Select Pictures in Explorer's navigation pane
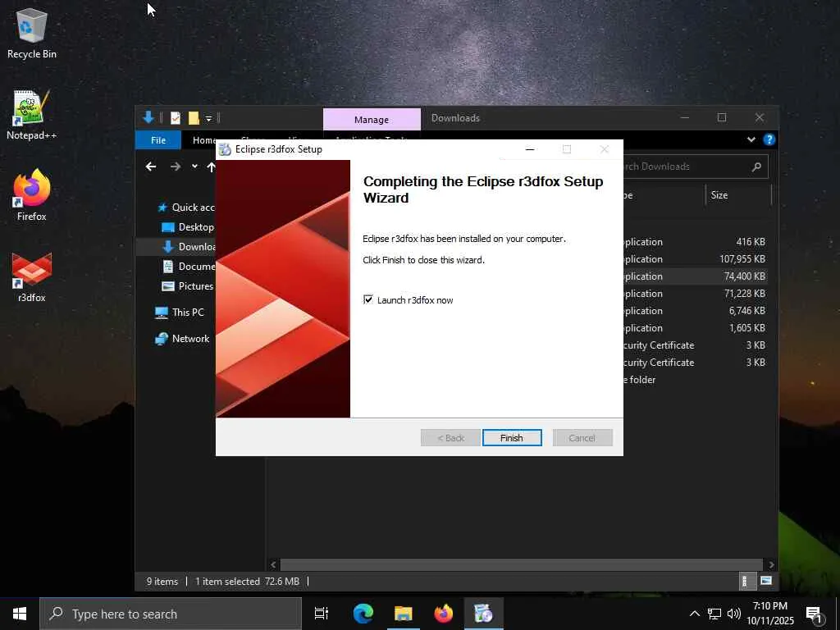840x630 pixels. pos(188,286)
